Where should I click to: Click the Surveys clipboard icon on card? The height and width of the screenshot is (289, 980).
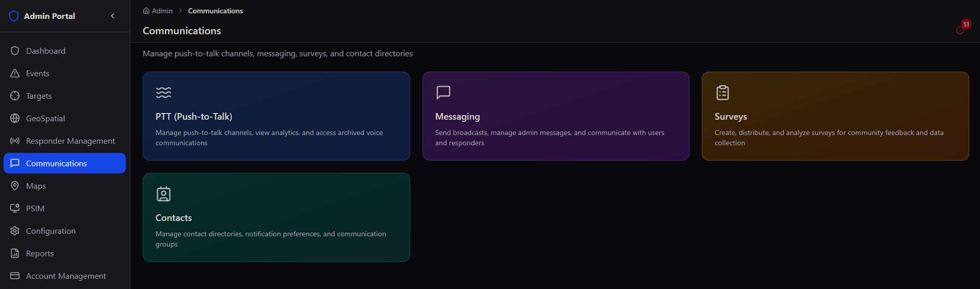click(x=723, y=93)
